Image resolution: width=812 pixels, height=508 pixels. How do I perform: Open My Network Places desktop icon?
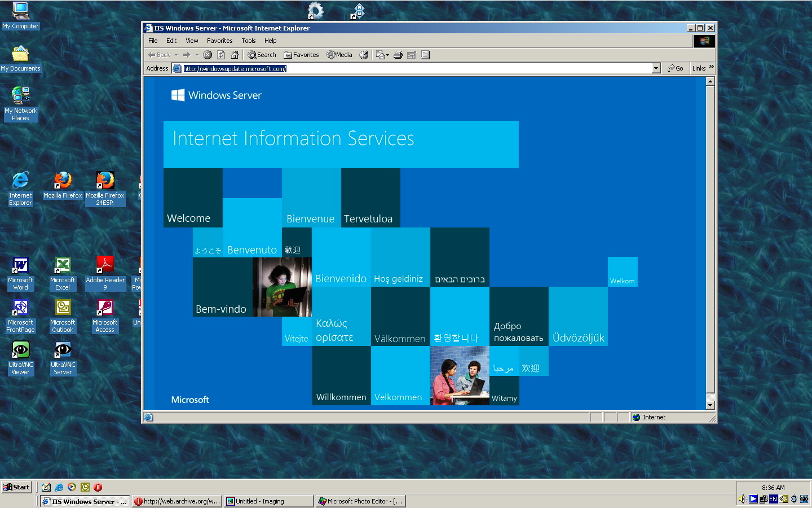(20, 104)
